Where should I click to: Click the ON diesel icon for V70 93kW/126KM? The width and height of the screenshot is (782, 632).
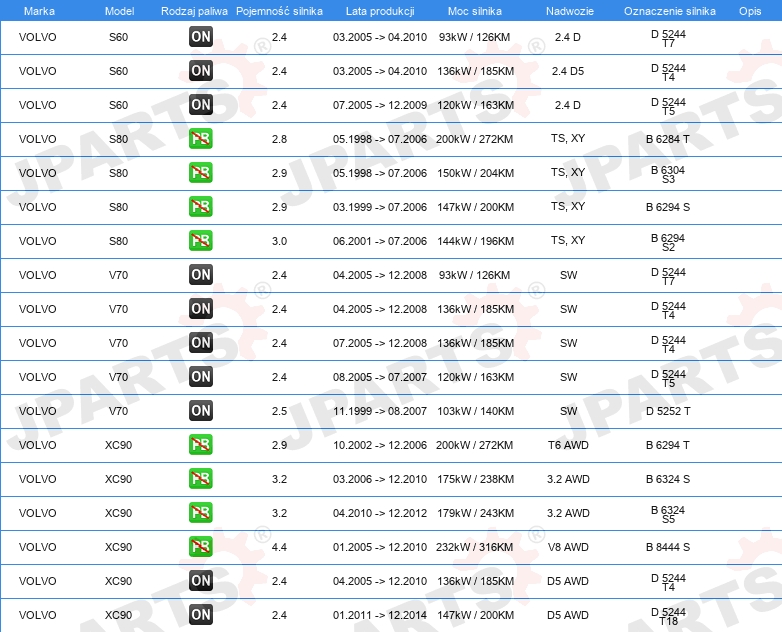coord(201,274)
